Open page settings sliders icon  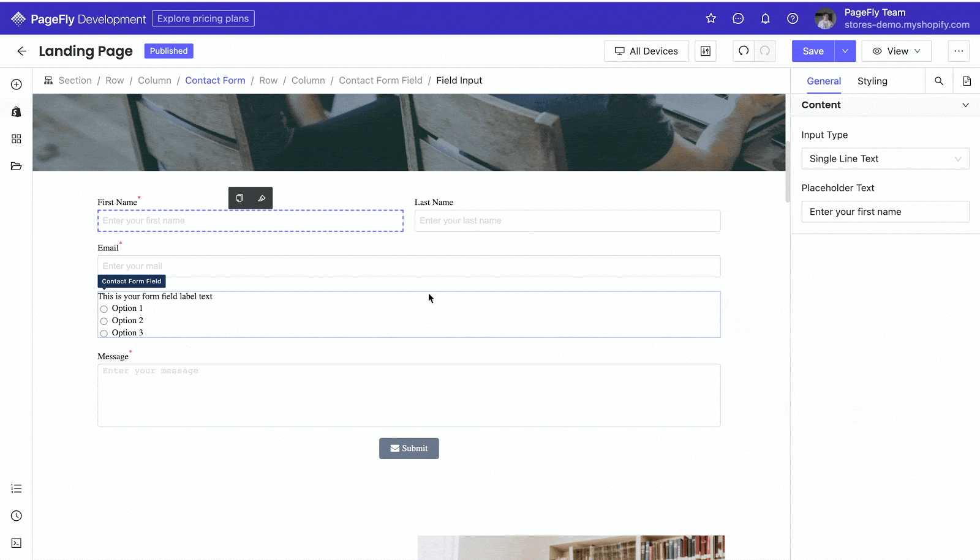pos(706,51)
